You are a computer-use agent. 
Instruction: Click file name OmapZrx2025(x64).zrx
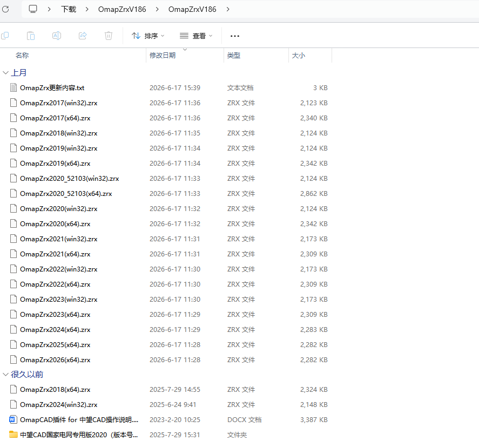pyautogui.click(x=55, y=344)
